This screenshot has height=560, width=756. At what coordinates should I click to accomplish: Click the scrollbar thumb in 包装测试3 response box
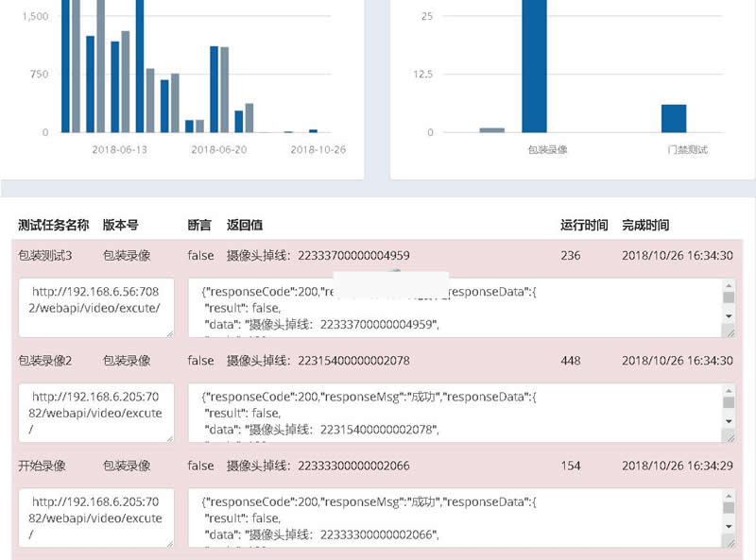coord(729,297)
